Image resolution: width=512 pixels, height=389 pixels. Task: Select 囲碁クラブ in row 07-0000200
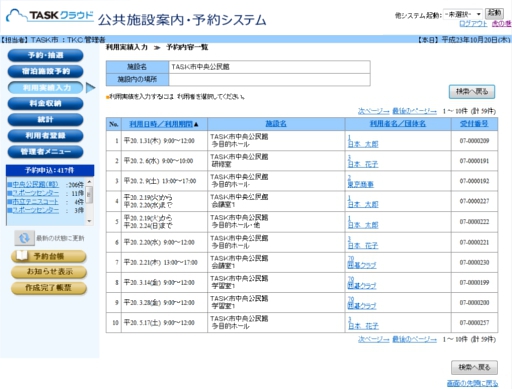[x=362, y=306]
